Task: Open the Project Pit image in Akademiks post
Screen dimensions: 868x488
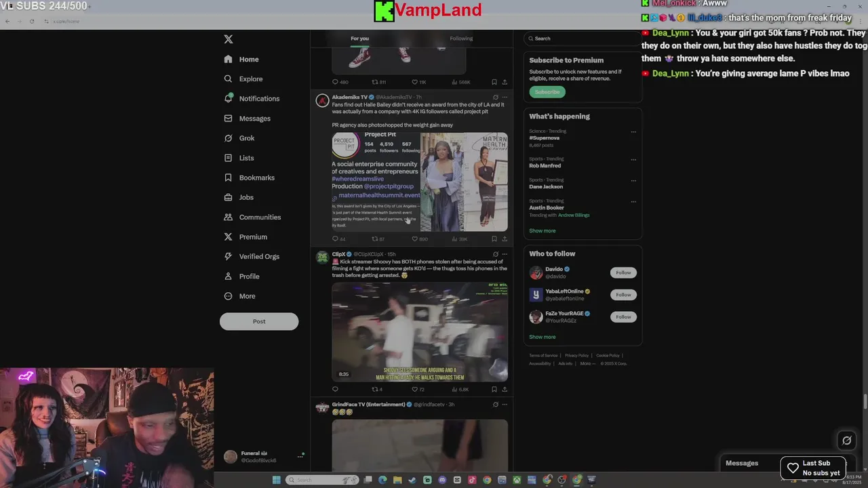Action: coord(376,182)
